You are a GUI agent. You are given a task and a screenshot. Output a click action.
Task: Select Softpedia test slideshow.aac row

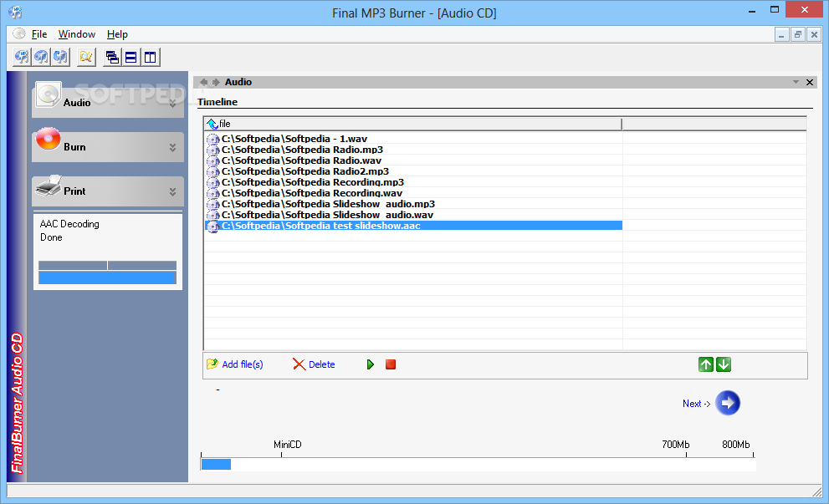pos(413,226)
